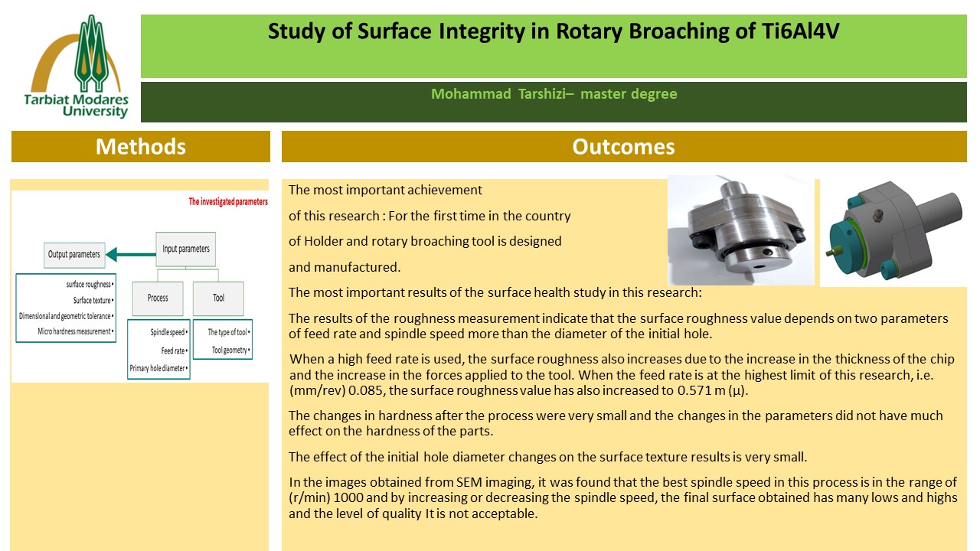The width and height of the screenshot is (980, 551).
Task: Click 'Micro hardness measurement' in output list
Action: (75, 331)
